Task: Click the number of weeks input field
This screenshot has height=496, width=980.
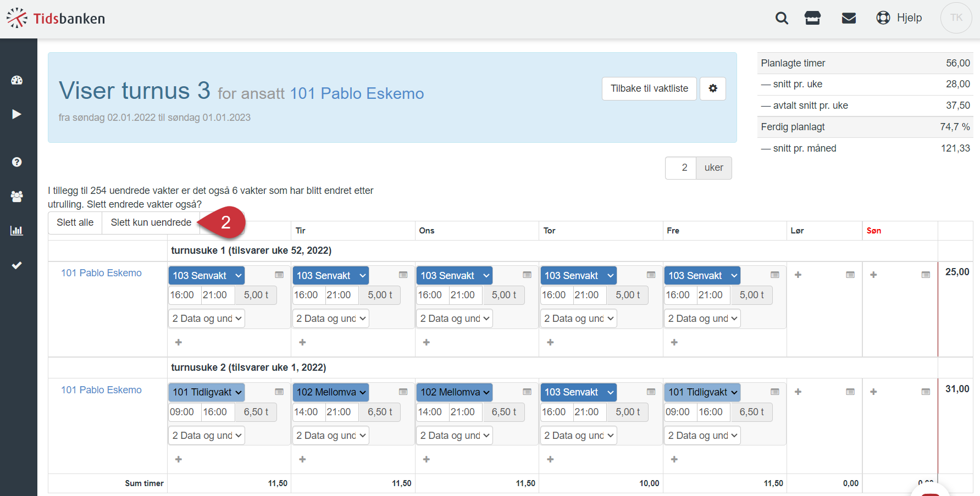Action: (681, 168)
